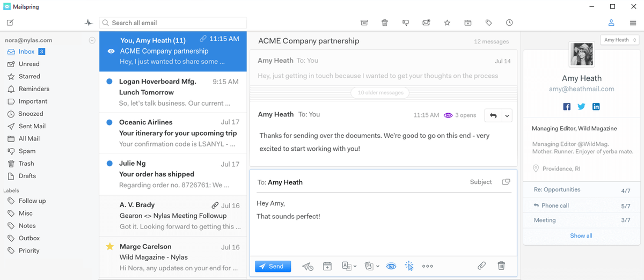Click Amy Heath's profile photo
Image resolution: width=644 pixels, height=280 pixels.
click(x=581, y=54)
